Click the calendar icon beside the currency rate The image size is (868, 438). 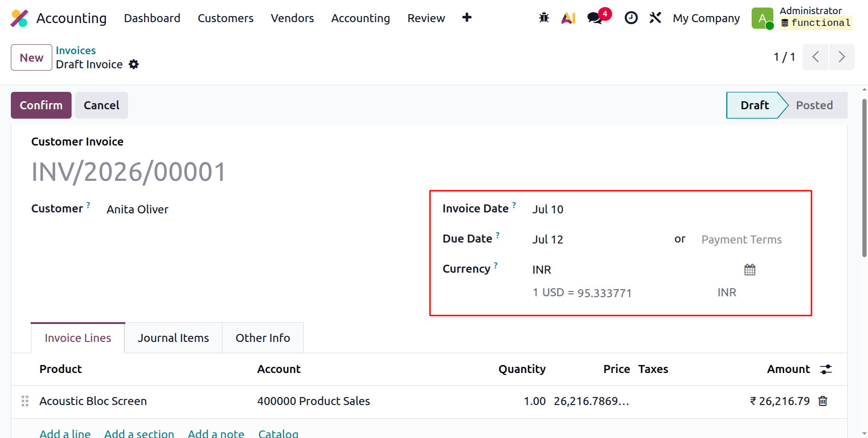click(x=750, y=269)
